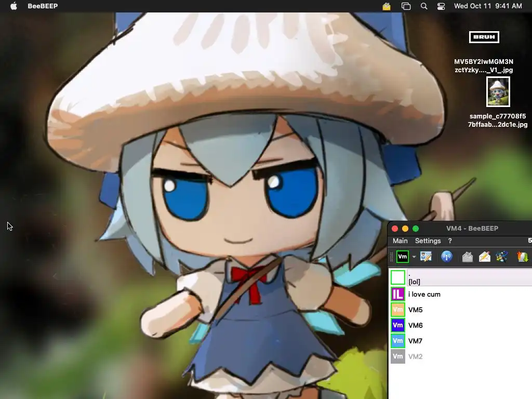Open the Settings menu in BeeBEEP window
532x399 pixels.
coord(428,241)
